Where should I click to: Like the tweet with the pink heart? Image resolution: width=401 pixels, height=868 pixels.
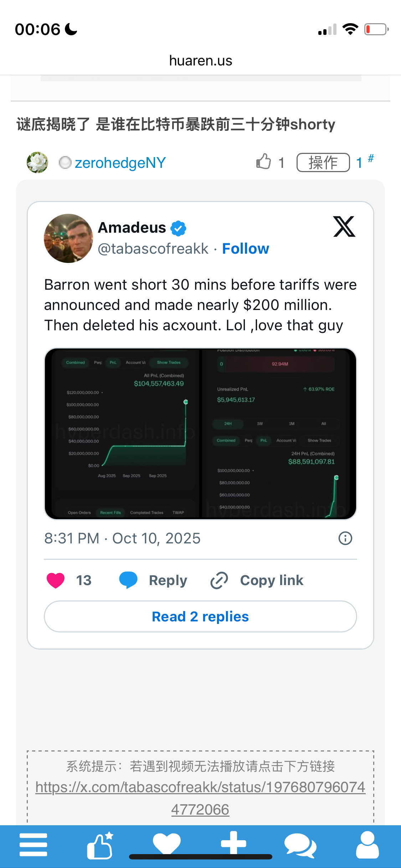point(56,580)
